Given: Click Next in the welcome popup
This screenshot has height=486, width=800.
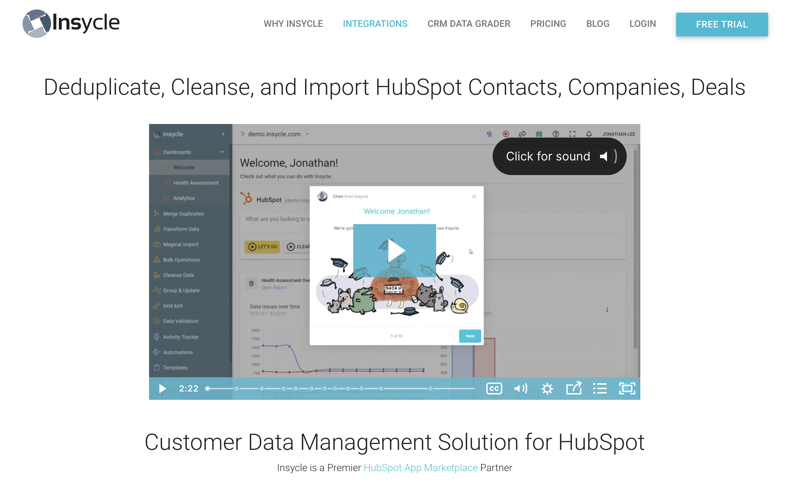Looking at the screenshot, I should (x=470, y=336).
